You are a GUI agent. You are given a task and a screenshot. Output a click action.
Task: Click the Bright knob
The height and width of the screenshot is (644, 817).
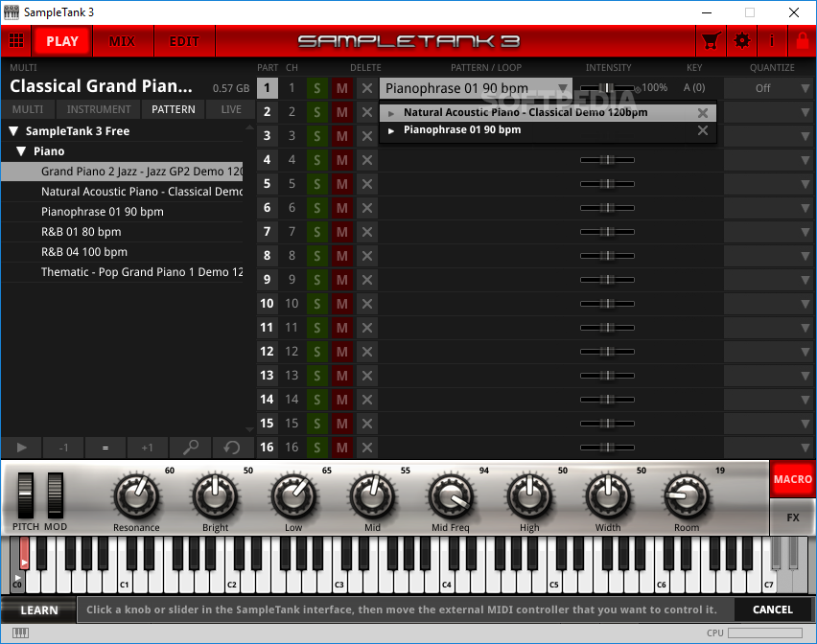(215, 496)
